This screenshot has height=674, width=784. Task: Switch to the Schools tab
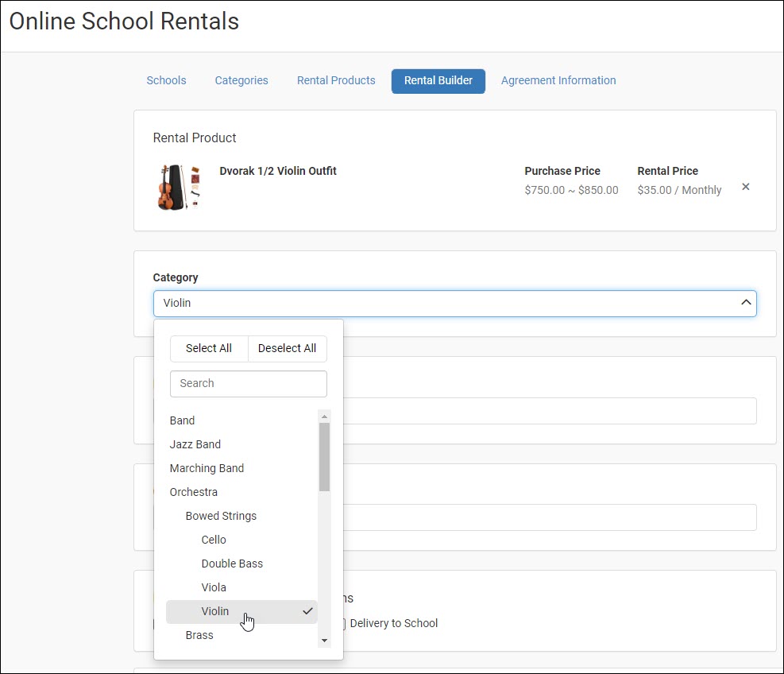click(x=166, y=80)
